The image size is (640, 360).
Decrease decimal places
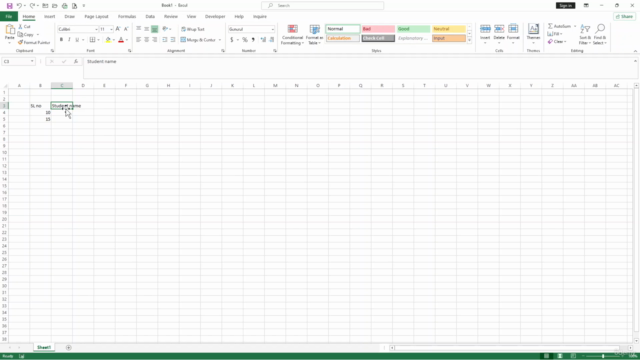(271, 40)
